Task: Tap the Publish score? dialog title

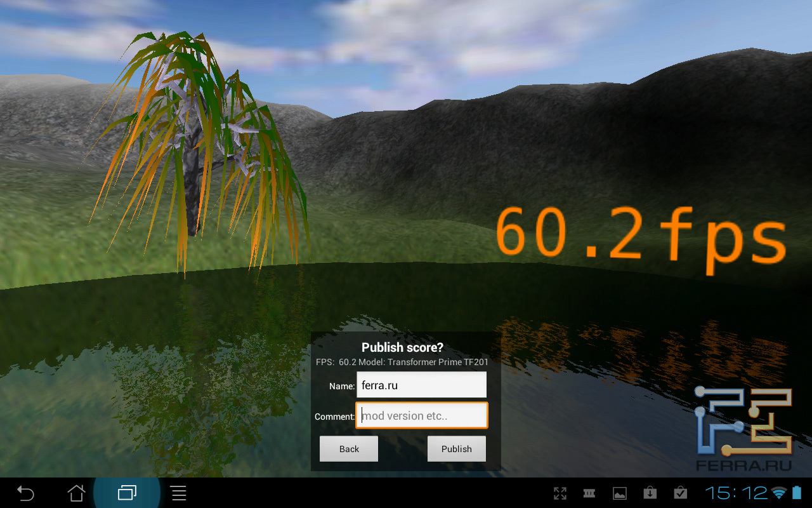Action: click(402, 347)
